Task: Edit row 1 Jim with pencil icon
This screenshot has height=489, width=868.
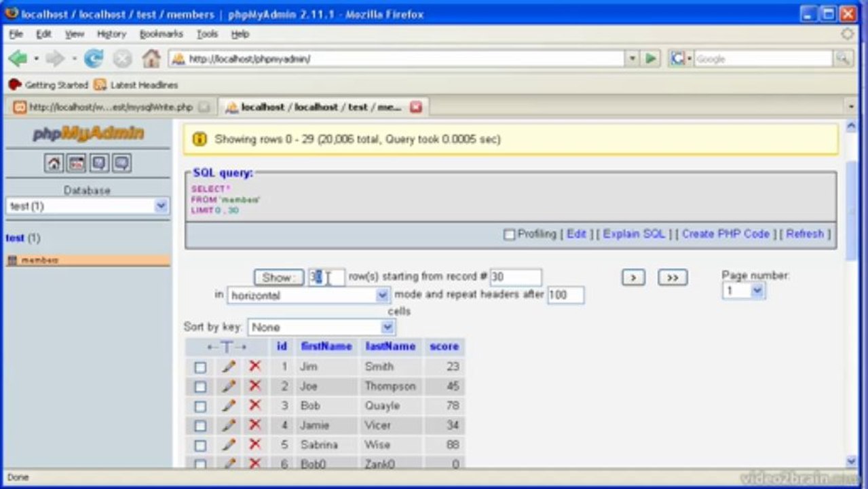Action: pos(229,367)
